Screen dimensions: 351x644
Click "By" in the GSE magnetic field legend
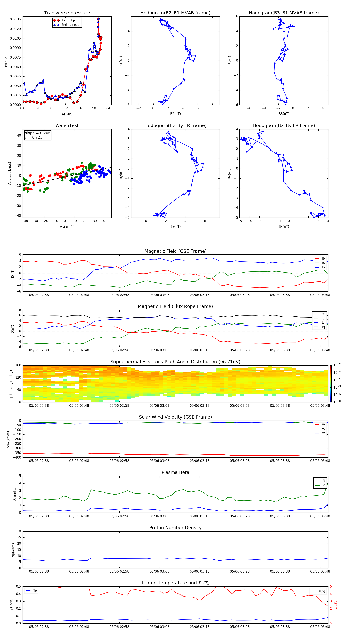(324, 263)
